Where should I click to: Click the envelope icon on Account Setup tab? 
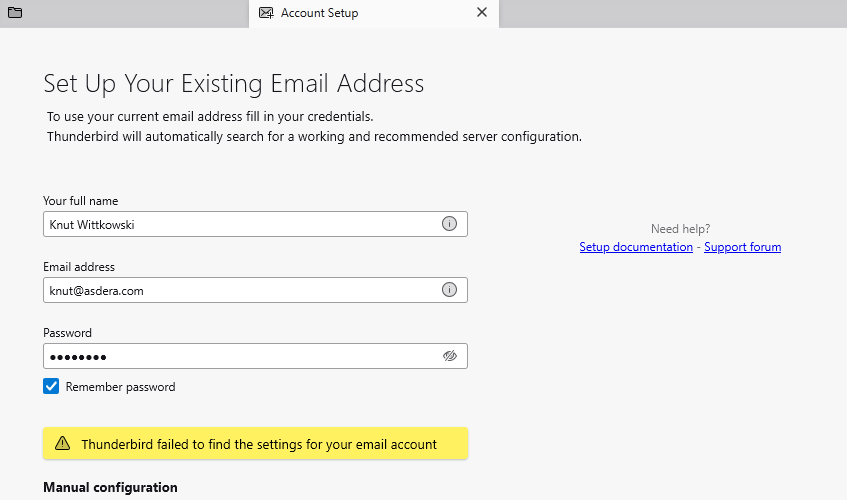(x=266, y=13)
